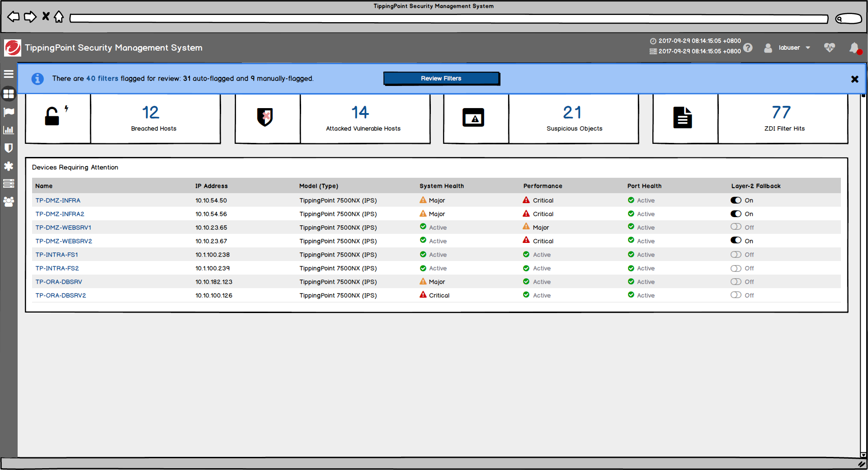The height and width of the screenshot is (470, 868).
Task: Dismiss the filters review banner
Action: (854, 79)
